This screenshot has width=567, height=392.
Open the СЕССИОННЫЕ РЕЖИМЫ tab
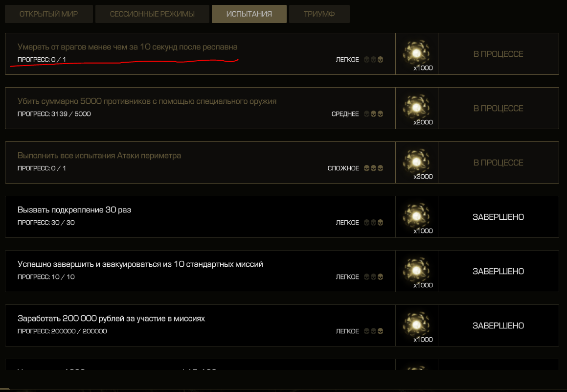point(152,14)
